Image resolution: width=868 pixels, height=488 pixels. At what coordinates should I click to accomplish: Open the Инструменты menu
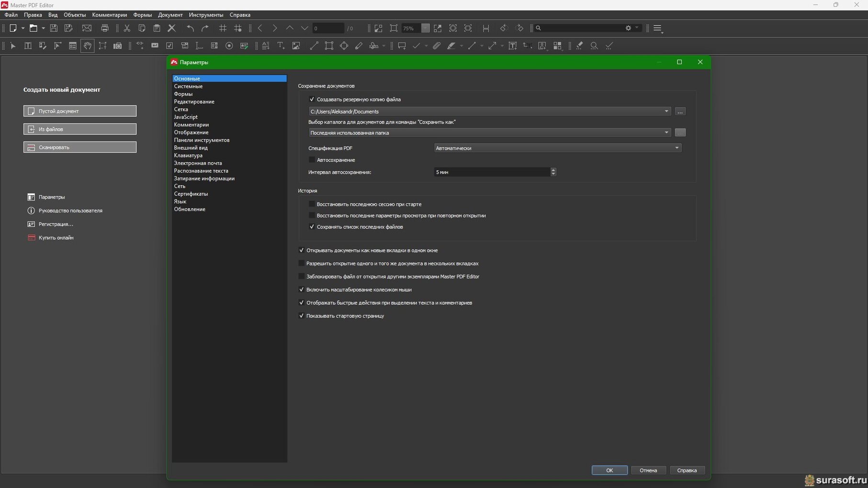point(206,15)
